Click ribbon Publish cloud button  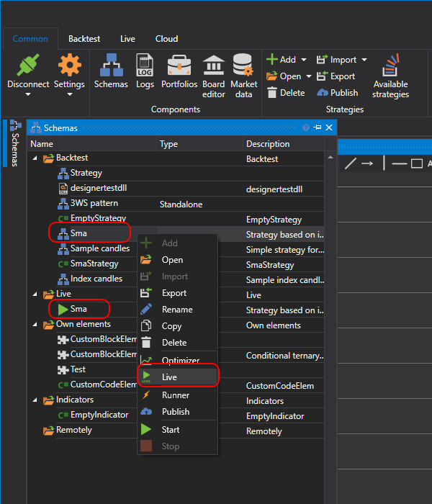(x=337, y=93)
